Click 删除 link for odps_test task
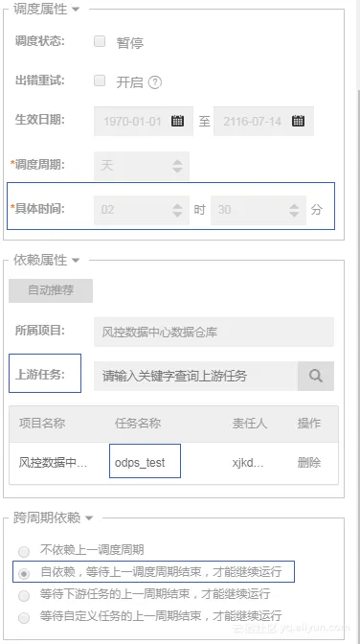This screenshot has height=644, width=360. pyautogui.click(x=309, y=463)
